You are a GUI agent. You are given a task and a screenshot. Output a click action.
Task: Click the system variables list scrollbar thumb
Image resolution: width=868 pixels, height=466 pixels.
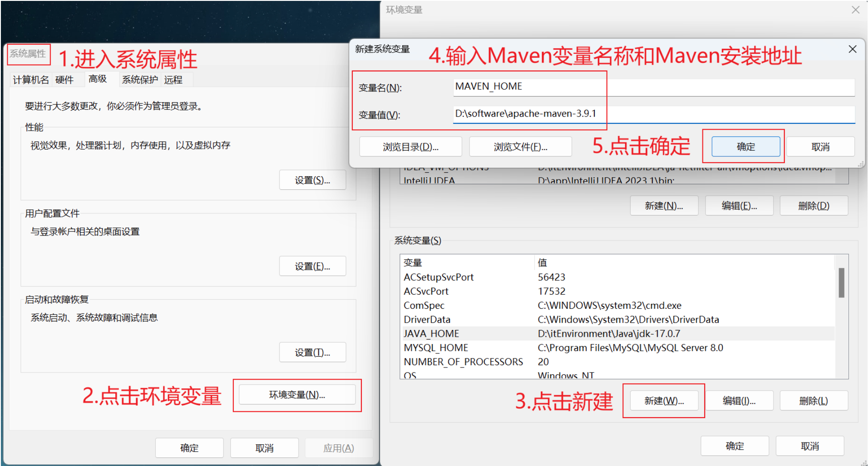point(841,283)
